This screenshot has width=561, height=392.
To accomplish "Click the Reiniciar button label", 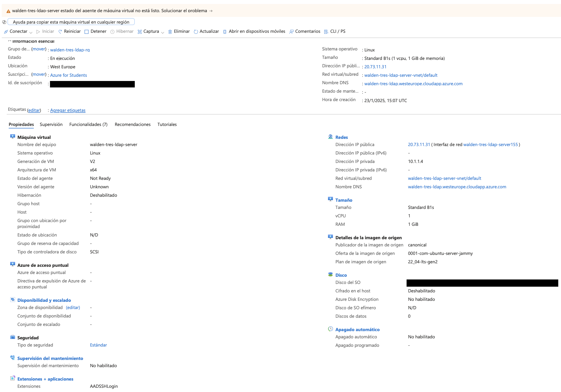I will [x=72, y=31].
